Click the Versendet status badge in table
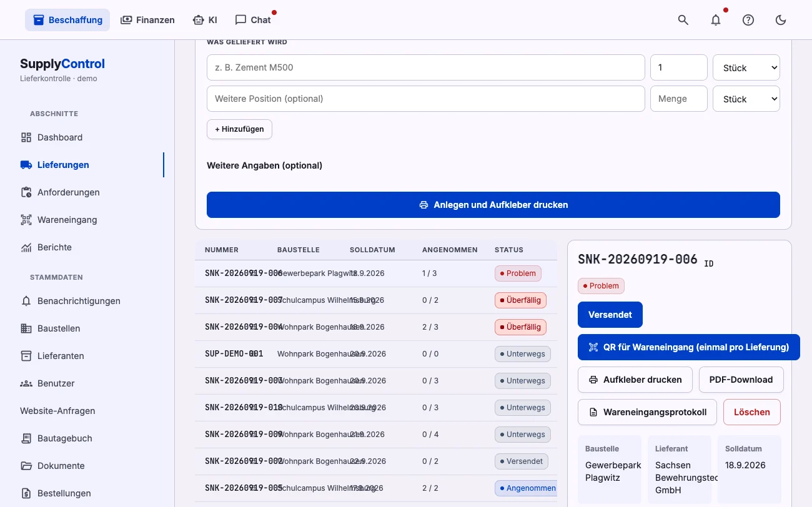 click(522, 461)
